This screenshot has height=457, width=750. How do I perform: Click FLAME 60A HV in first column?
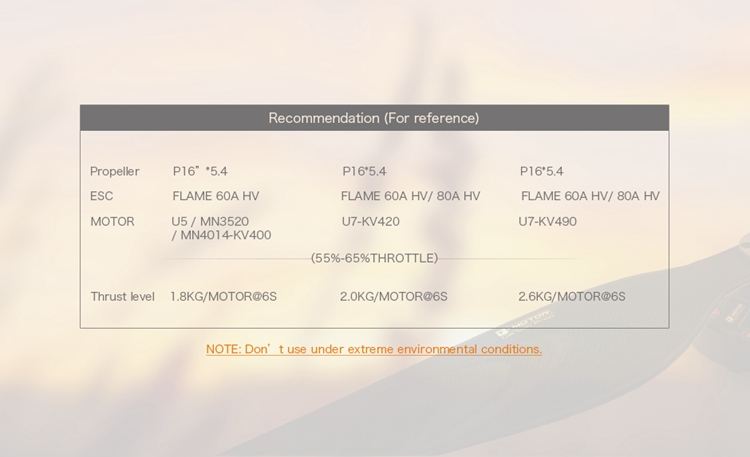tap(215, 196)
